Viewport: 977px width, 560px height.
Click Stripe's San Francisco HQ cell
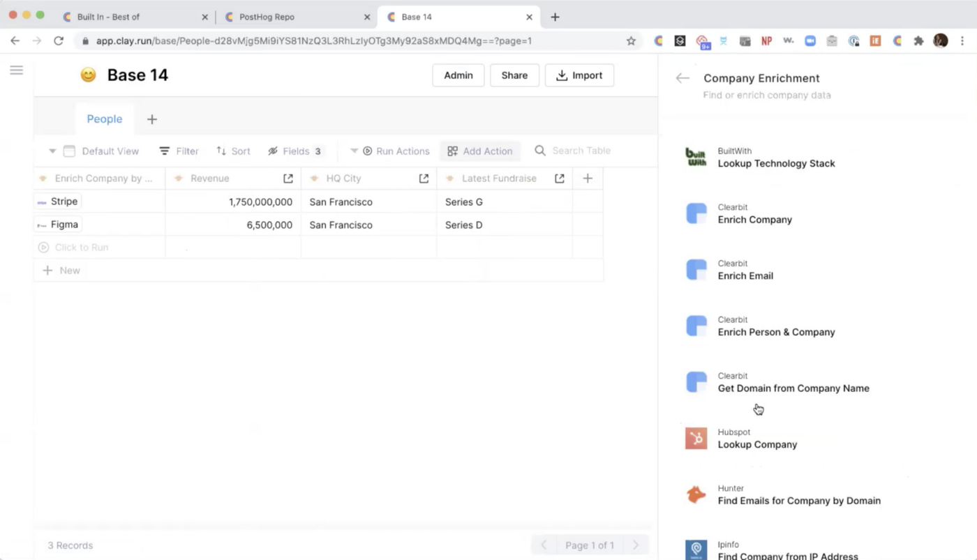tap(368, 202)
